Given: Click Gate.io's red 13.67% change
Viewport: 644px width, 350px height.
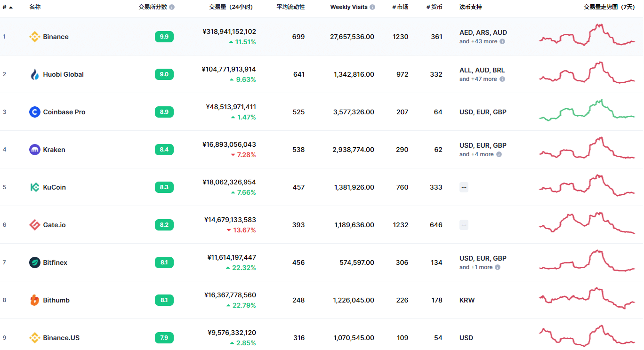Looking at the screenshot, I should (x=241, y=230).
